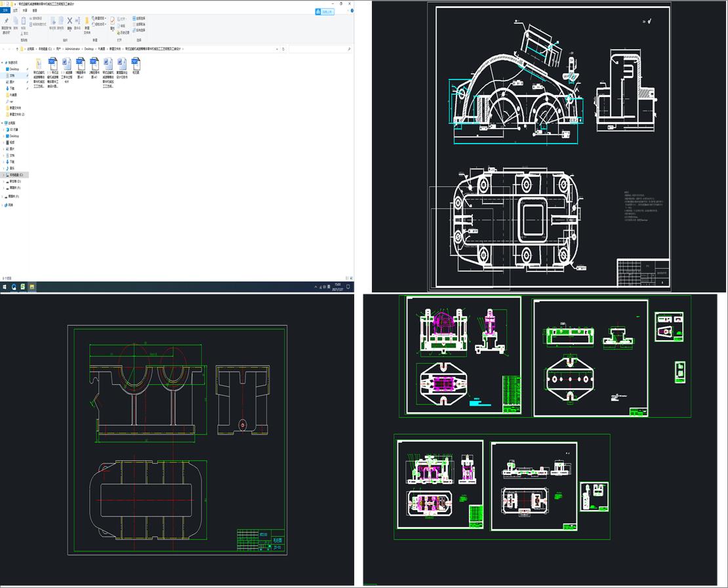Click Invert selection in the Select group
Screen dimensions: 728x588
[139, 30]
